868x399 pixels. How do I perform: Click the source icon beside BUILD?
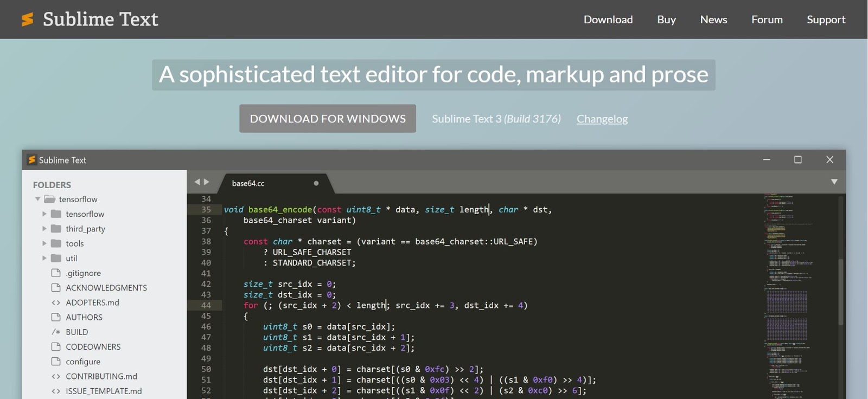pyautogui.click(x=55, y=332)
